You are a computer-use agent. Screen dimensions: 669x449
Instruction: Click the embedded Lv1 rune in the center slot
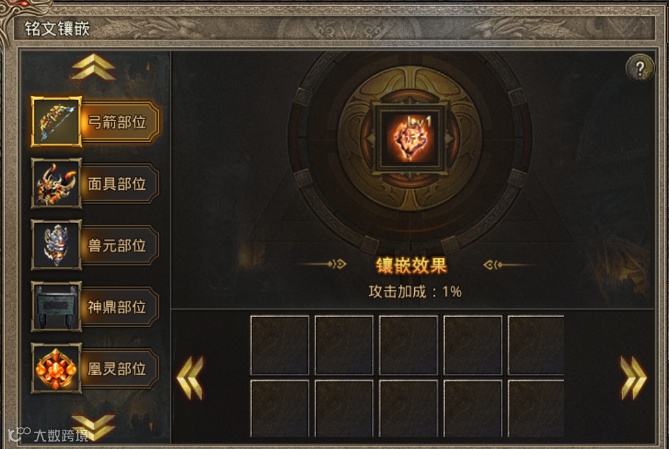point(410,139)
